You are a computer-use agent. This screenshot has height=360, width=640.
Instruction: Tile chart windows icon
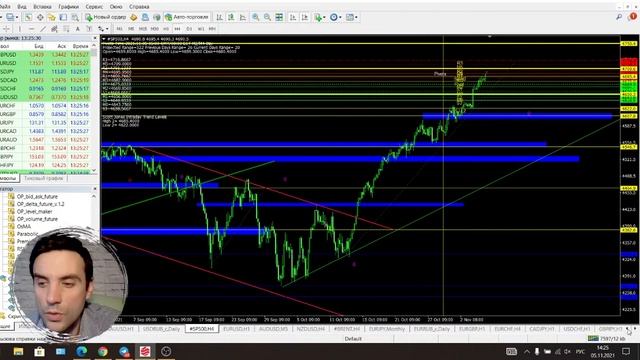click(279, 17)
